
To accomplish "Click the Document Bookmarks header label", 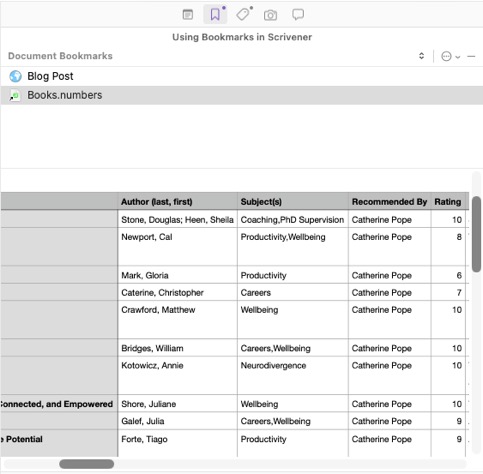I will 60,56.
